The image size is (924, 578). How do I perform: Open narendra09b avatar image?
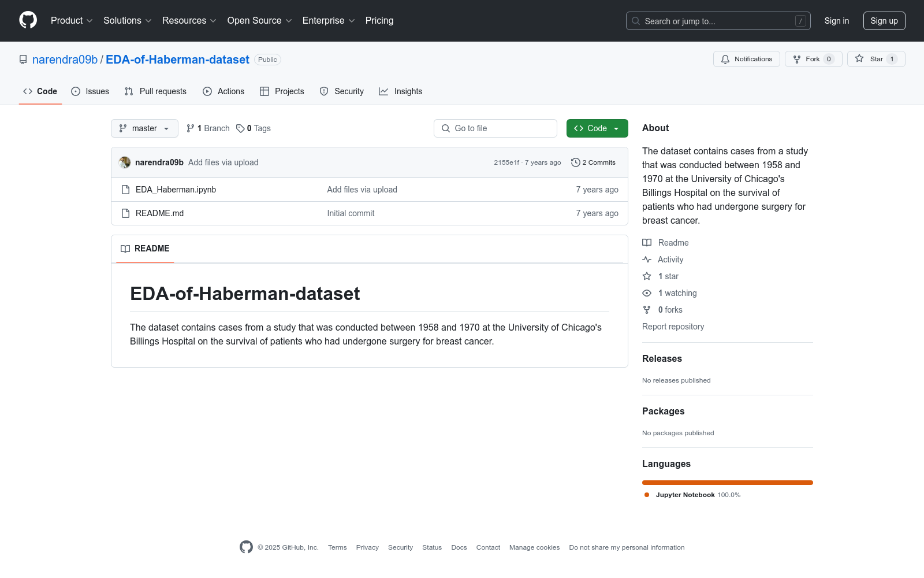125,162
